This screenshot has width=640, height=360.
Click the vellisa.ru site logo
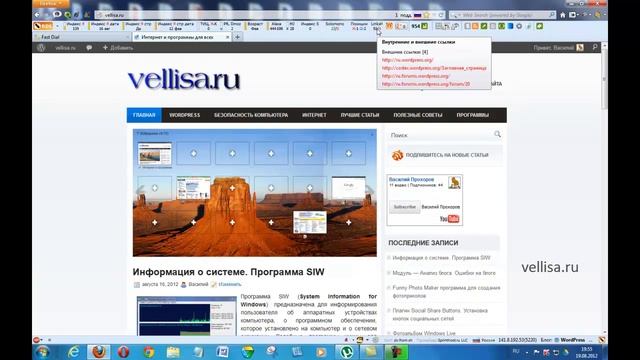point(184,80)
